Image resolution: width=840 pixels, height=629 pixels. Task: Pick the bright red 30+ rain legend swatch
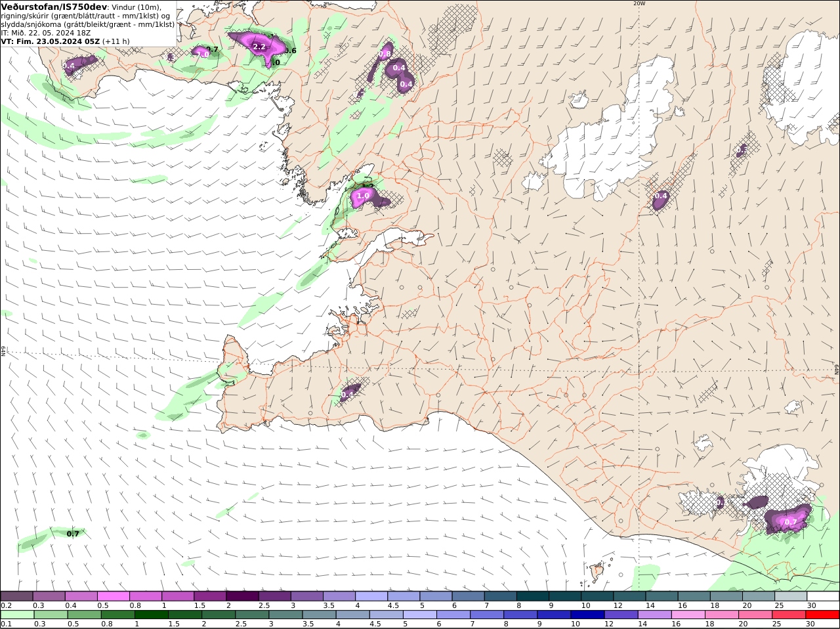[823, 615]
